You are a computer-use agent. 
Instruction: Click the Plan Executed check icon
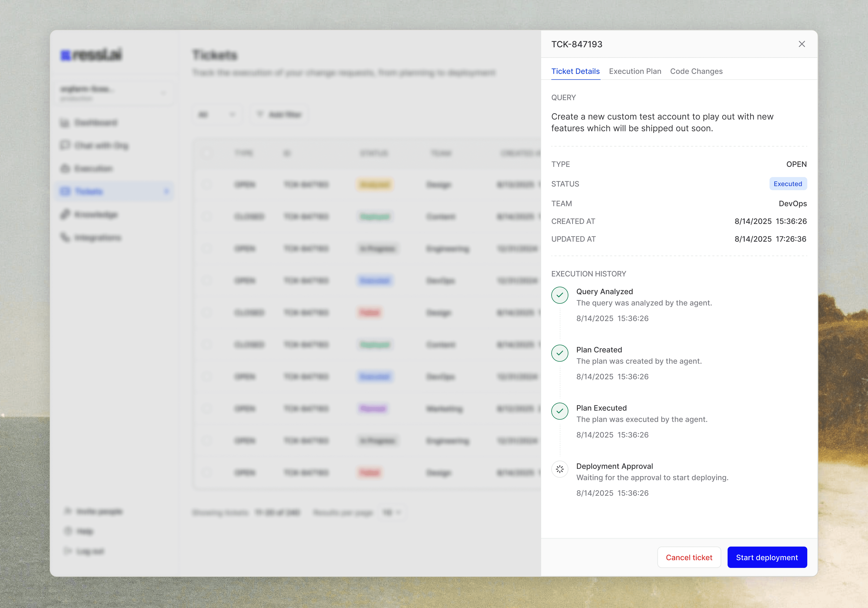point(560,411)
